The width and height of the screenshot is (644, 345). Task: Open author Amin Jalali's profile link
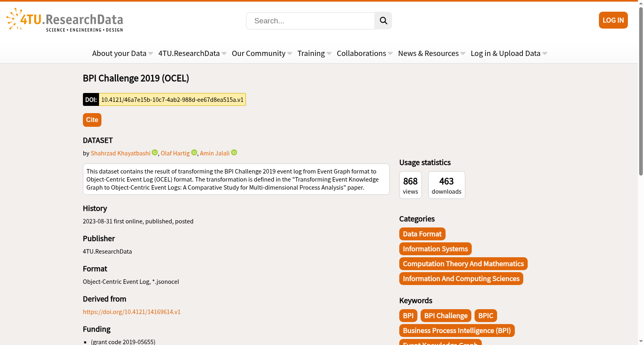(215, 153)
